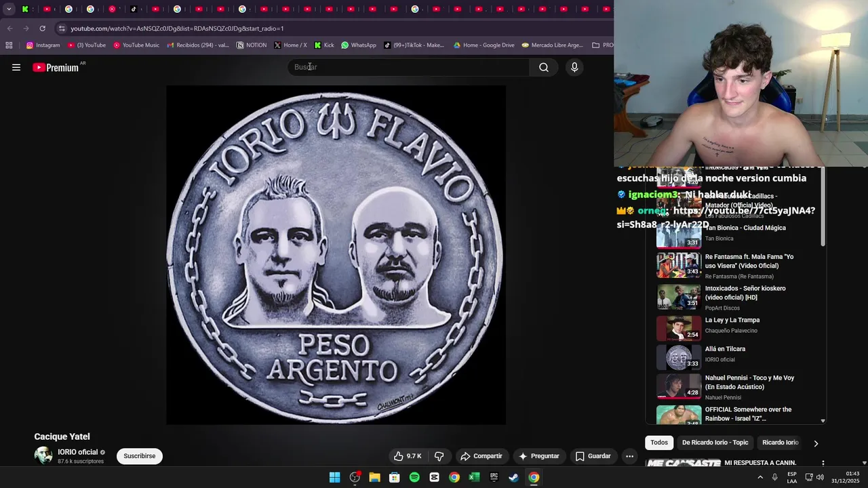This screenshot has height=488, width=868.
Task: Play Somewhere over the Rainbow video
Action: point(749,413)
